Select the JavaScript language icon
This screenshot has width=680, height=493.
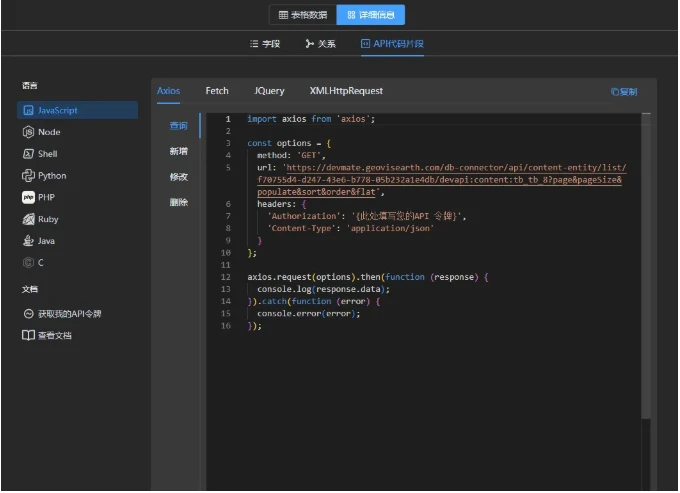point(29,110)
